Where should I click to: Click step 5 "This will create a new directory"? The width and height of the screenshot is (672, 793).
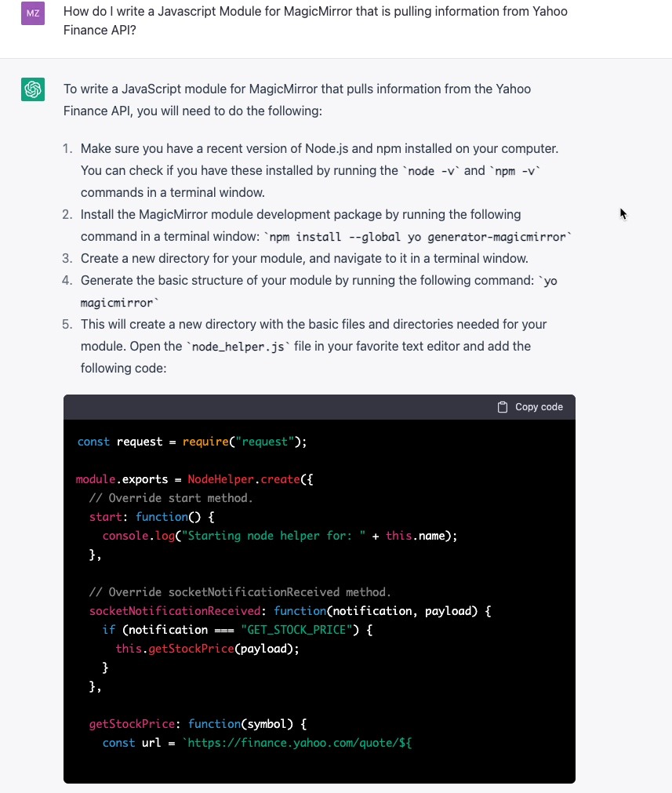coord(314,346)
